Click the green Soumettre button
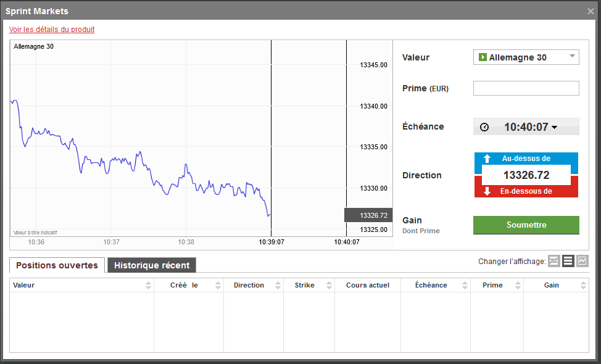The width and height of the screenshot is (601, 364). click(526, 225)
